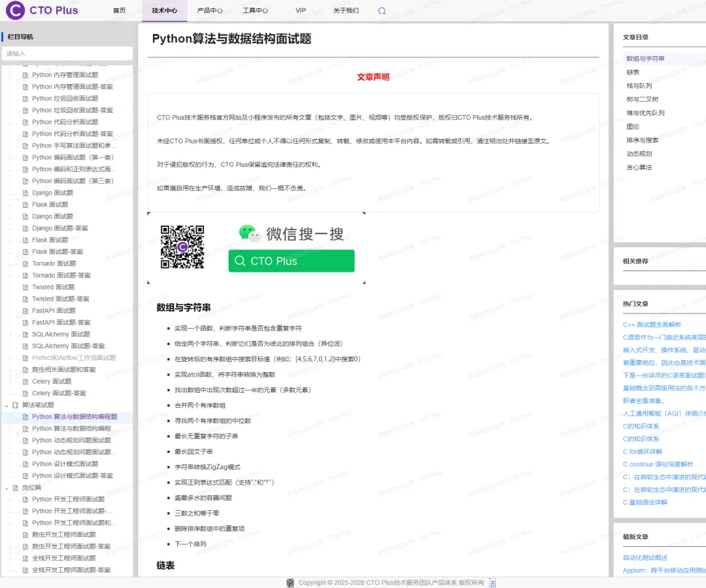Click the document icon beside SQLAlchemy 面试题-答案
The height and width of the screenshot is (588, 706).
(x=25, y=346)
